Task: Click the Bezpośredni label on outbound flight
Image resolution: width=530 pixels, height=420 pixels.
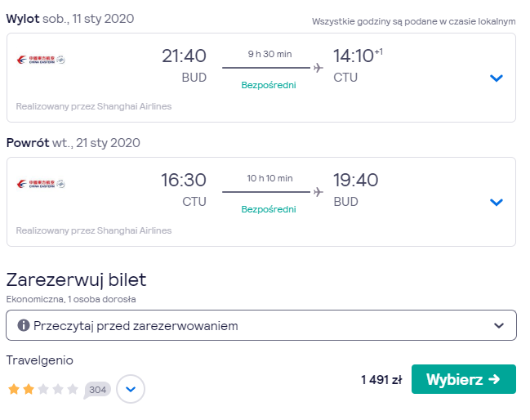Action: point(269,85)
